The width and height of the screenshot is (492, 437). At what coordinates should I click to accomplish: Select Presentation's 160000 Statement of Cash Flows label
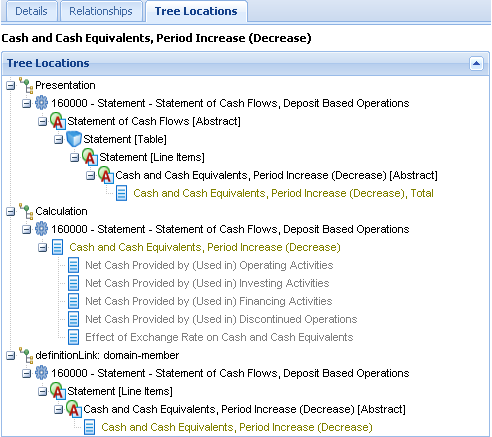(x=230, y=103)
